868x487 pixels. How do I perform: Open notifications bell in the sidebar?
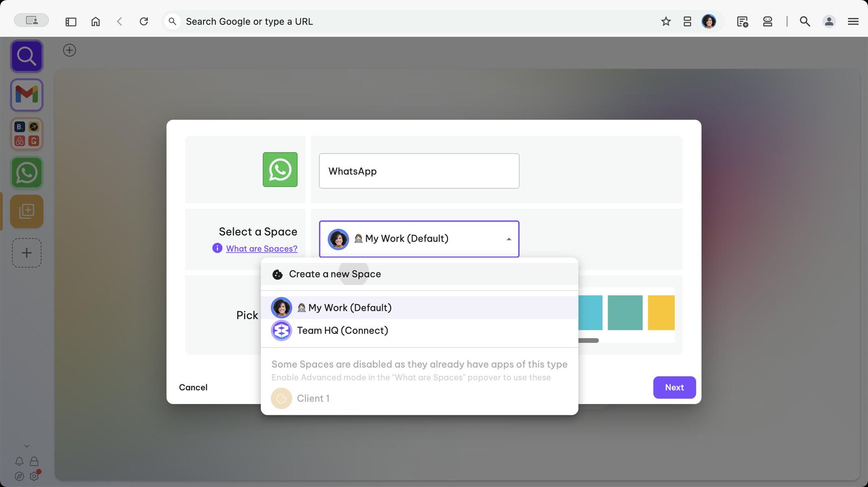(x=20, y=461)
